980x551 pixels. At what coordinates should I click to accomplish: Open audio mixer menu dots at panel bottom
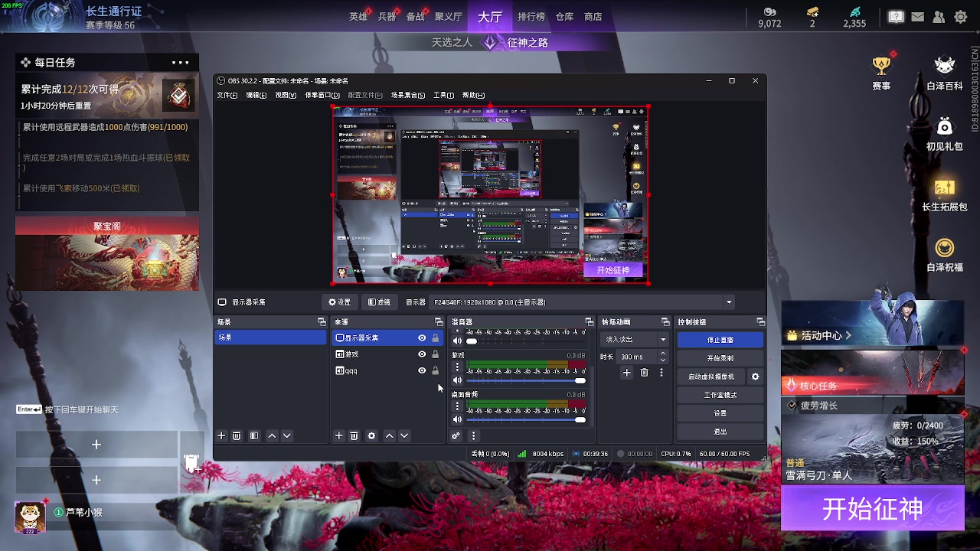click(473, 435)
